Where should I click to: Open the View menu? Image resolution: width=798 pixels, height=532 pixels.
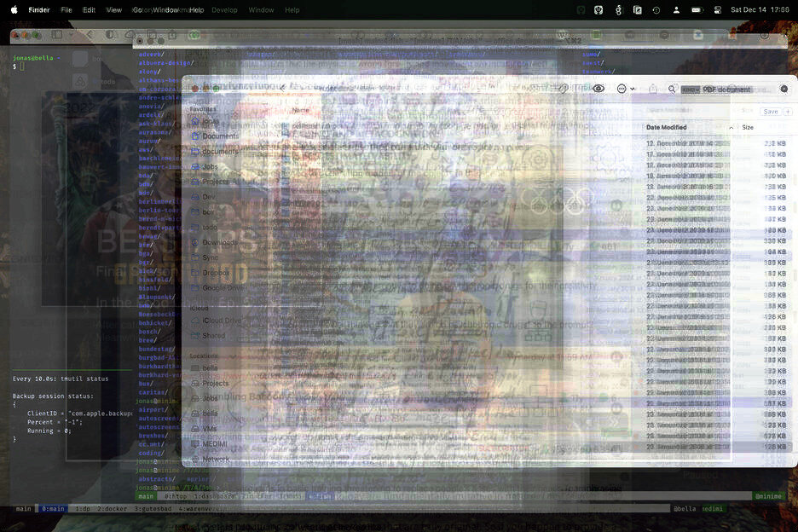[114, 9]
